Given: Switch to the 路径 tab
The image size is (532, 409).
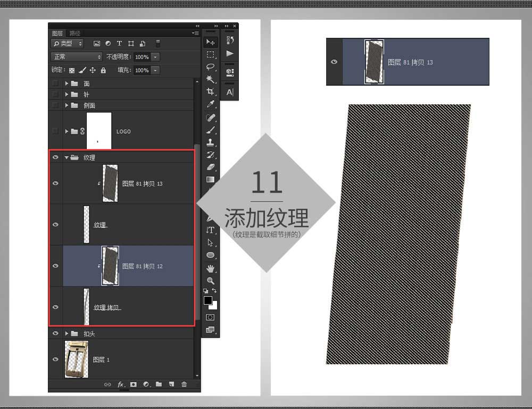Looking at the screenshot, I should pyautogui.click(x=74, y=33).
